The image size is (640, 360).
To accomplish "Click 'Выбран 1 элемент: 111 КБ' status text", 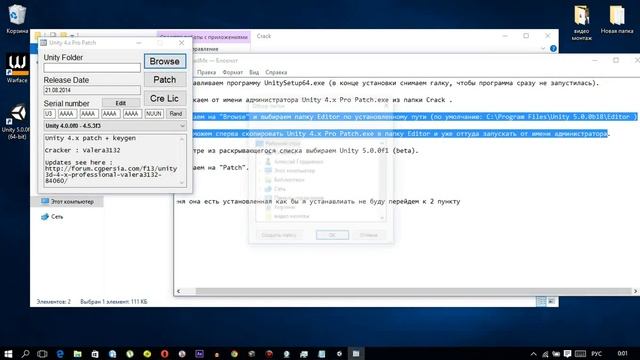I will coord(114,302).
